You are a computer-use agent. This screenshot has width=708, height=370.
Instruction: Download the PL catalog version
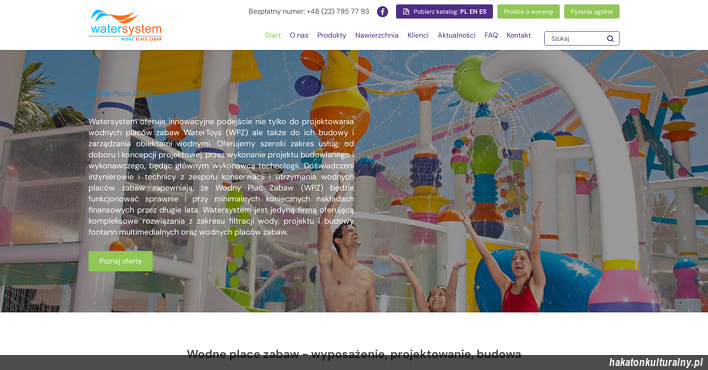tap(463, 12)
